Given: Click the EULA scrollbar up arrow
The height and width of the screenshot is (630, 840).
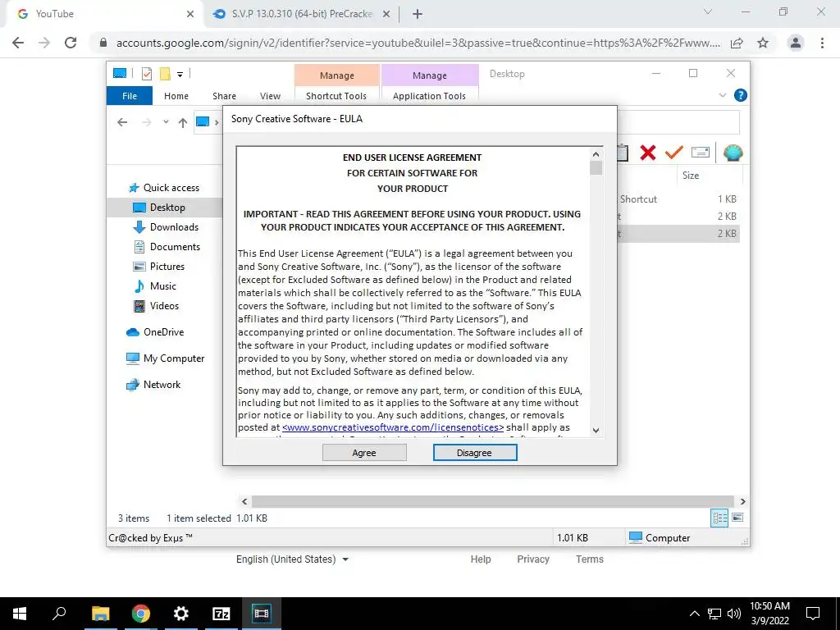Looking at the screenshot, I should click(596, 154).
